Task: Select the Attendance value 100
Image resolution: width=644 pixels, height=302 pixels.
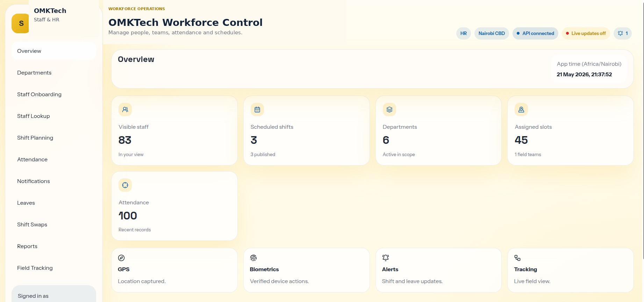Action: tap(128, 216)
